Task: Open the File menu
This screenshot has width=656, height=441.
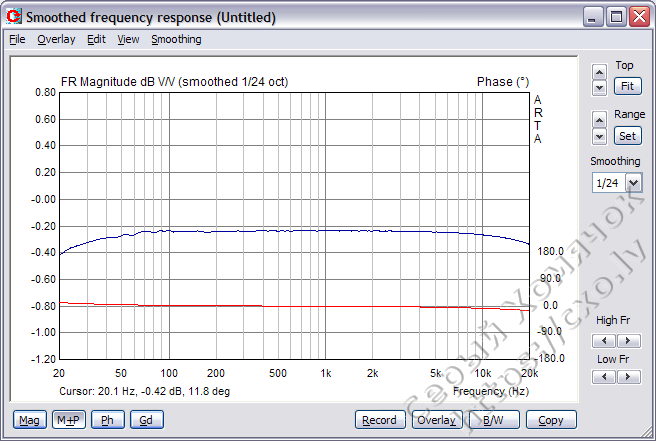Action: click(17, 39)
